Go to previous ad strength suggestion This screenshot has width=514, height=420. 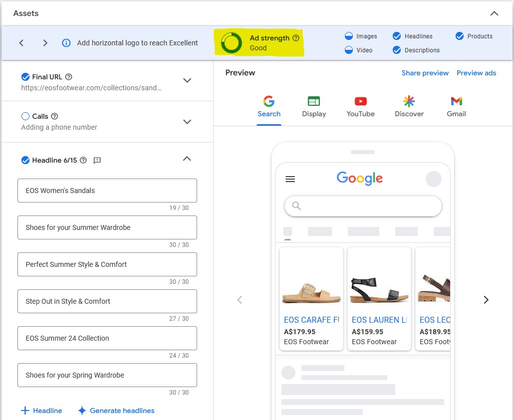(21, 43)
